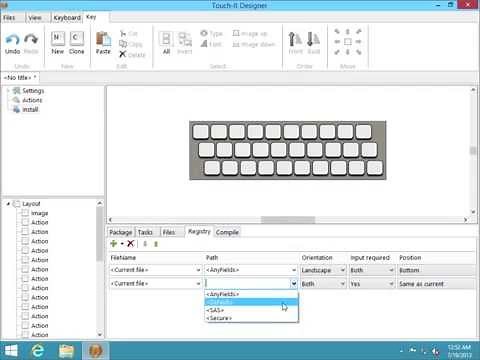Screen dimensions: 480x360
Task: Open Actions in the tree
Action: tap(32, 100)
